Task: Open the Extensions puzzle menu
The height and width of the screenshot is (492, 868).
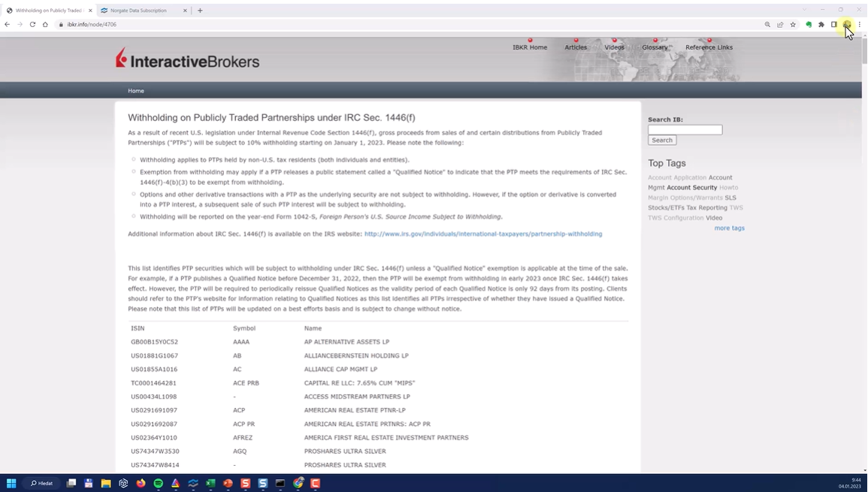Action: [x=821, y=24]
